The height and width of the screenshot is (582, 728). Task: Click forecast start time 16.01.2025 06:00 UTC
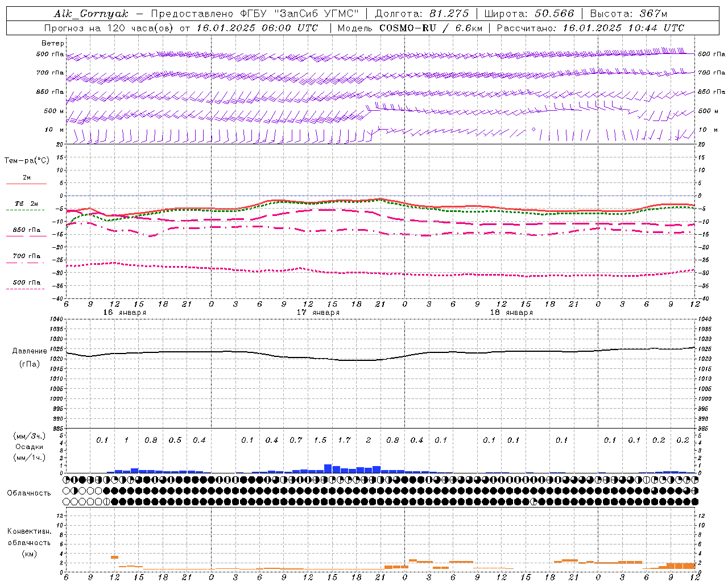click(x=257, y=28)
